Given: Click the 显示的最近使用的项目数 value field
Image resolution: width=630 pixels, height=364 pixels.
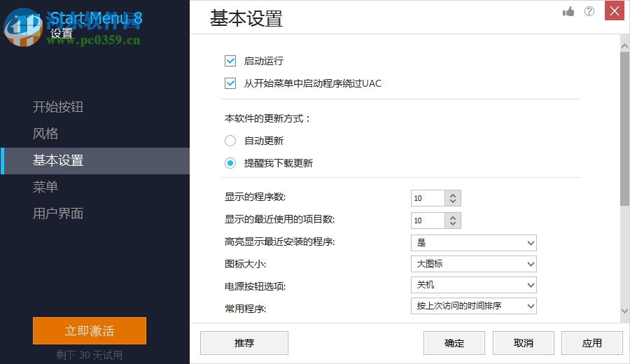Looking at the screenshot, I should [428, 220].
